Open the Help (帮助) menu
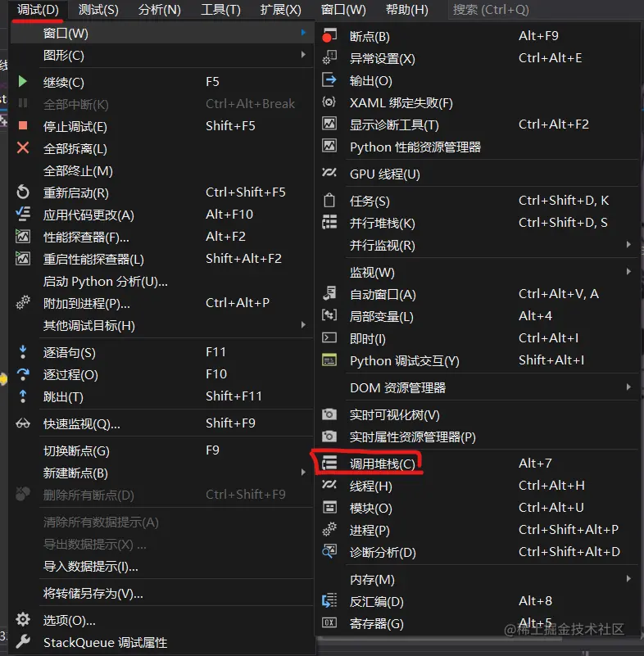 click(407, 10)
